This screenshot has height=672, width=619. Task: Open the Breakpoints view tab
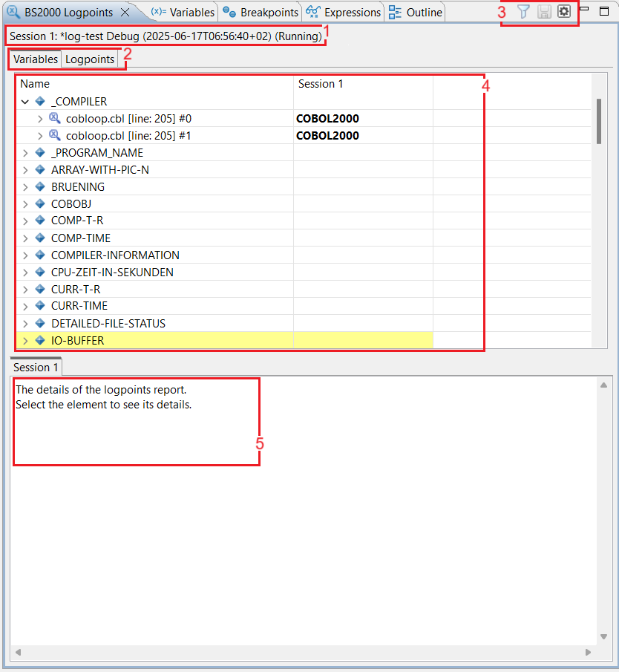point(261,13)
